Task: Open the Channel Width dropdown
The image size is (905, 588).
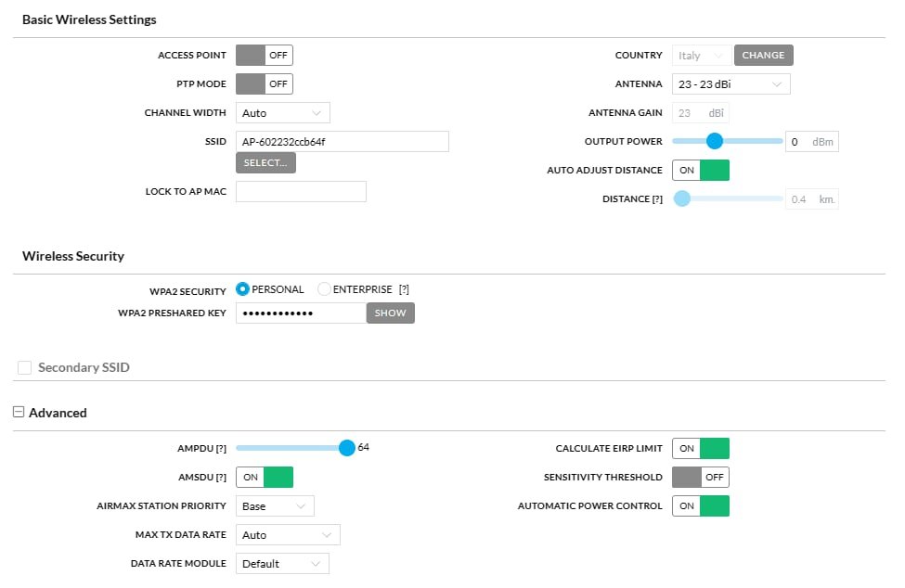Action: [282, 113]
